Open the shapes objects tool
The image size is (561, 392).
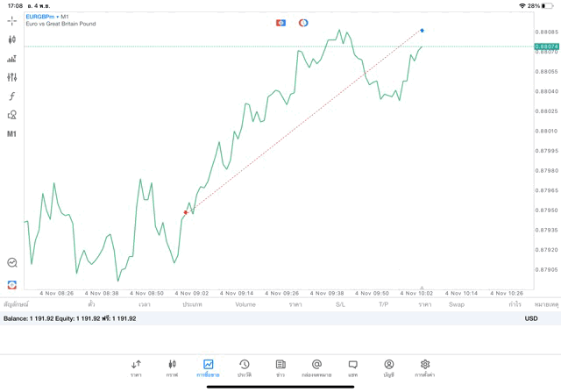(12, 115)
